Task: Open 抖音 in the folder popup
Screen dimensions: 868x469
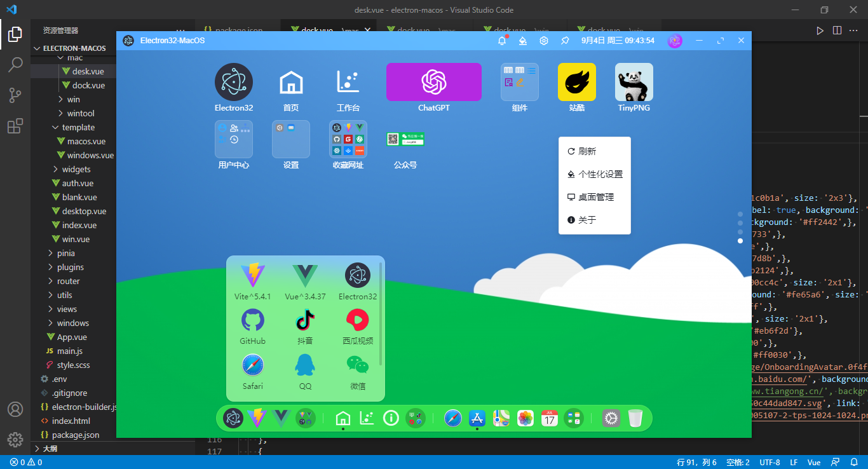Action: pos(306,320)
